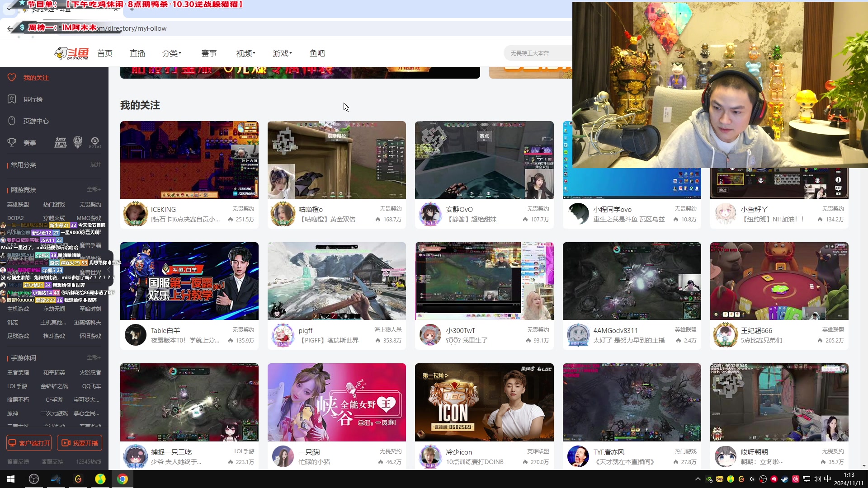Open the 鱼吧 menu item

[x=317, y=53]
